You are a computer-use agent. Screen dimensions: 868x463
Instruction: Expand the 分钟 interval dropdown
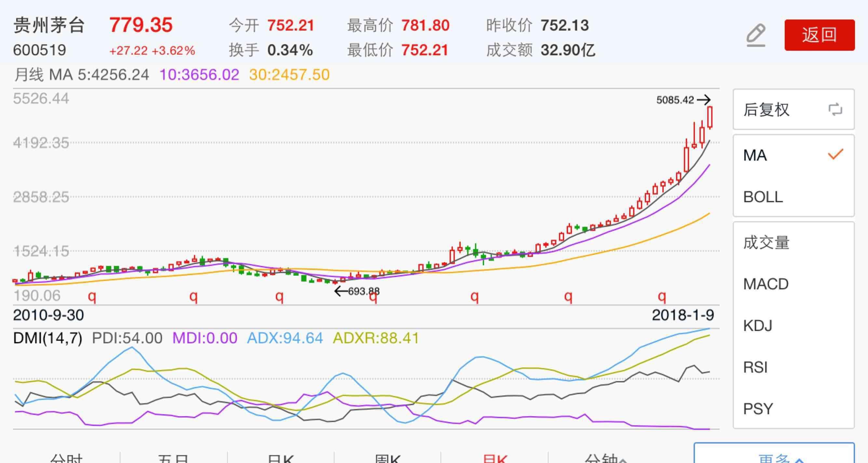(x=605, y=459)
